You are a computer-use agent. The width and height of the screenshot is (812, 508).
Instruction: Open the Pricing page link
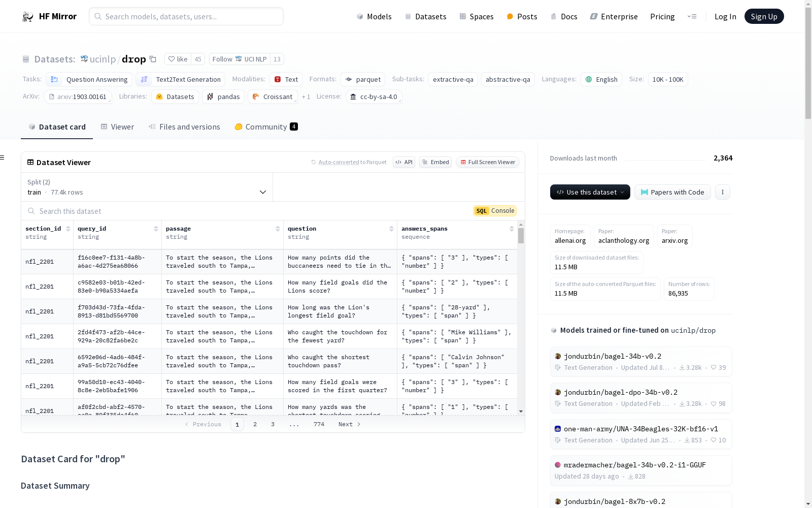coord(662,17)
